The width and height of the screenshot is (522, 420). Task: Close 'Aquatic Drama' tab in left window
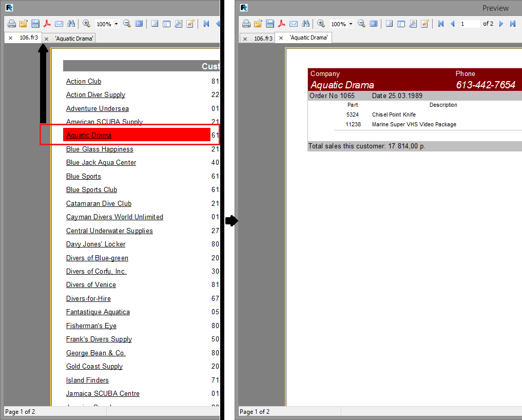(47, 39)
